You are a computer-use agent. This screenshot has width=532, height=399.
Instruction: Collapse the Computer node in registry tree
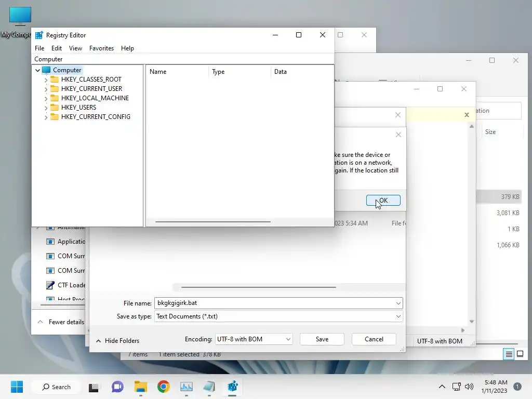(37, 70)
